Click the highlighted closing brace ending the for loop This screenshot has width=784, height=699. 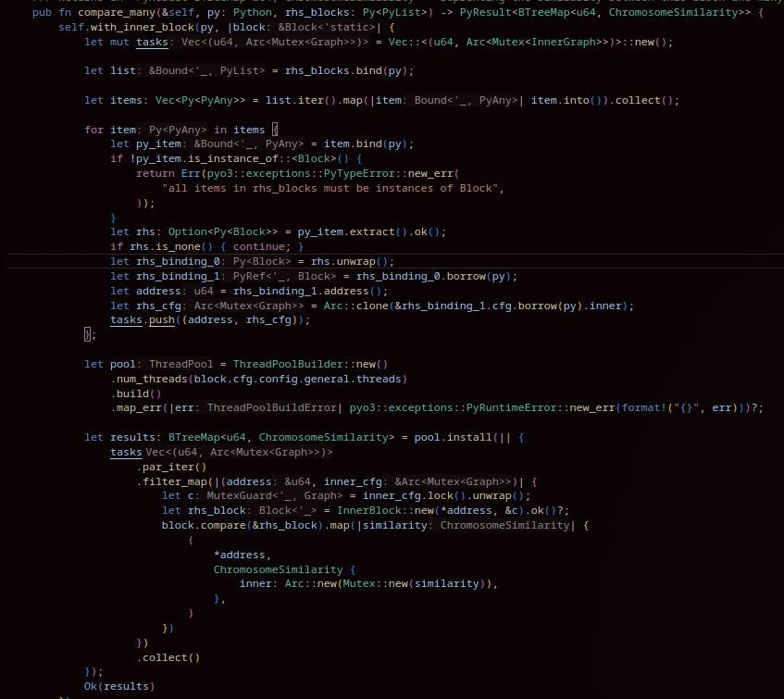[88, 334]
